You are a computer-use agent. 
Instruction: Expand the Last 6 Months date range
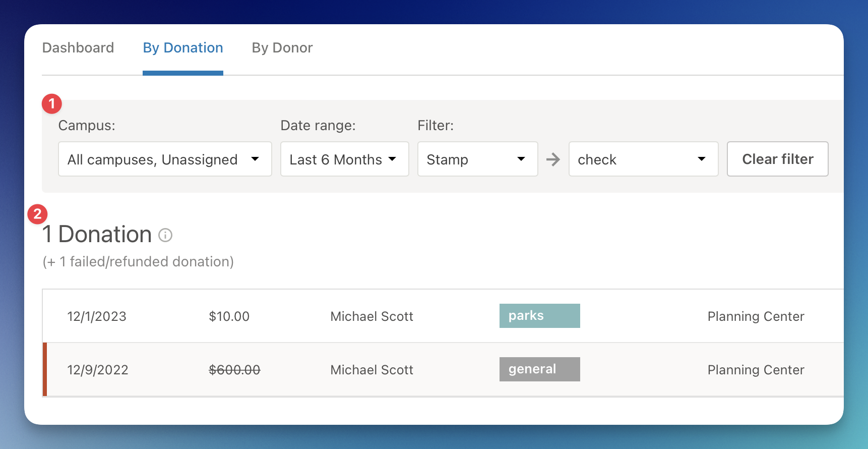tap(344, 159)
